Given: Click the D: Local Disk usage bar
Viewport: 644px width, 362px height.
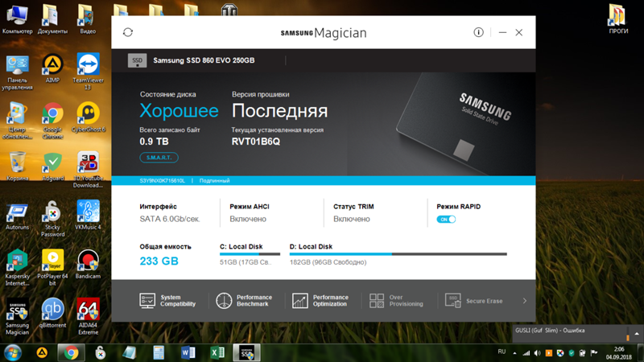Looking at the screenshot, I should coord(398,254).
